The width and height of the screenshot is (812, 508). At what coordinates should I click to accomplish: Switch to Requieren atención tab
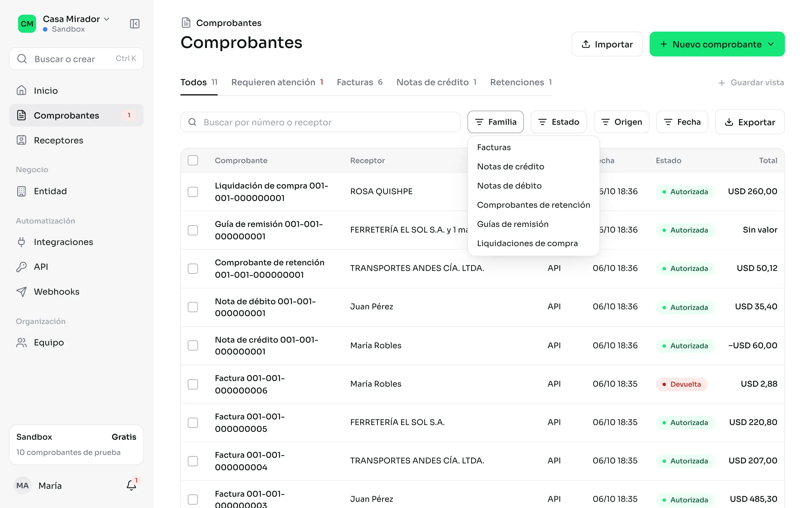pyautogui.click(x=277, y=82)
